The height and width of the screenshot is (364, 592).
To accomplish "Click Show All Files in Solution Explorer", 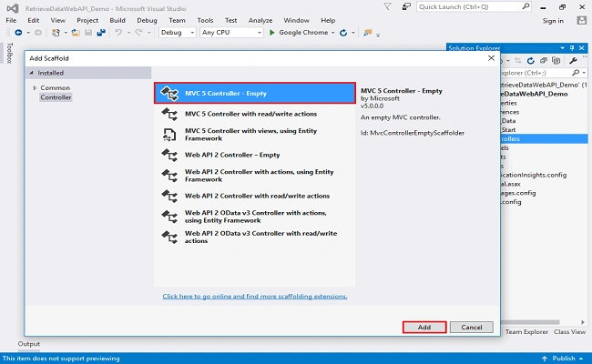I will 556,61.
